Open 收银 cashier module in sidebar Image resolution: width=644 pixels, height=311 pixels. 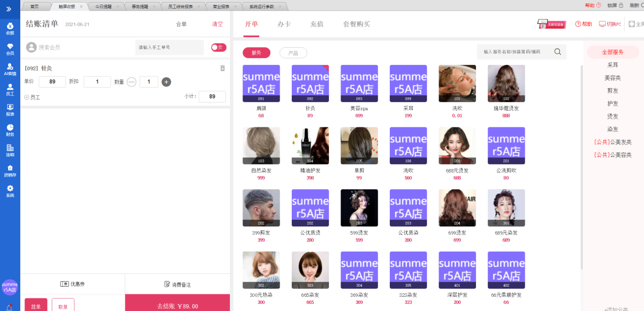click(x=10, y=28)
